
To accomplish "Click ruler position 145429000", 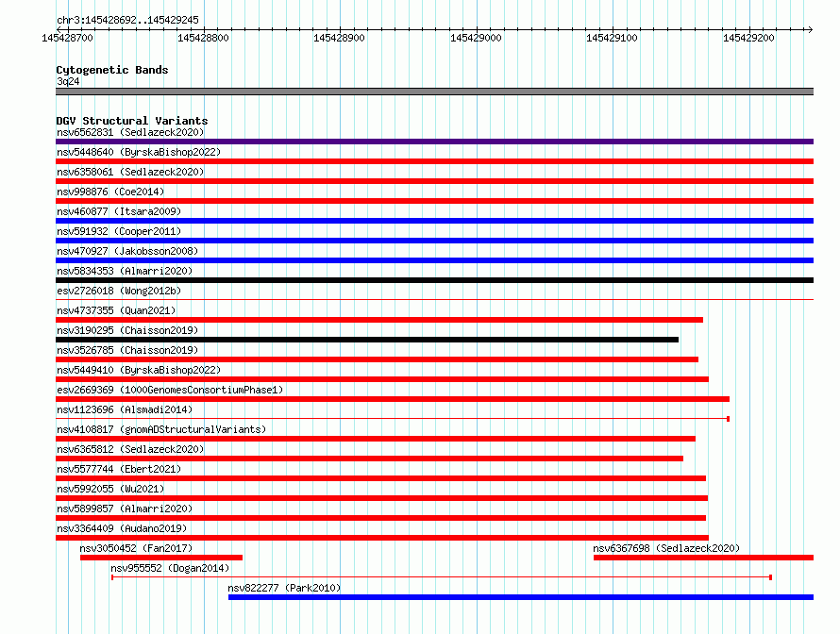I will (x=476, y=38).
